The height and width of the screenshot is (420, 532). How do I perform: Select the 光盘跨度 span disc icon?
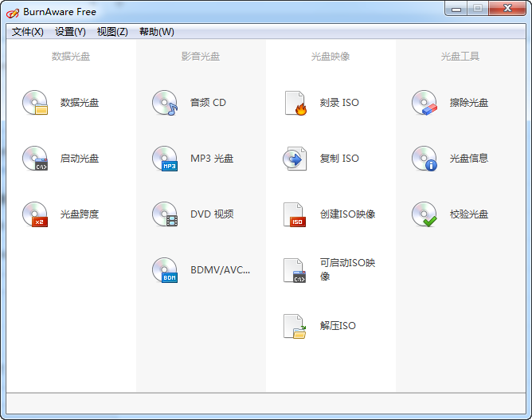(35, 214)
